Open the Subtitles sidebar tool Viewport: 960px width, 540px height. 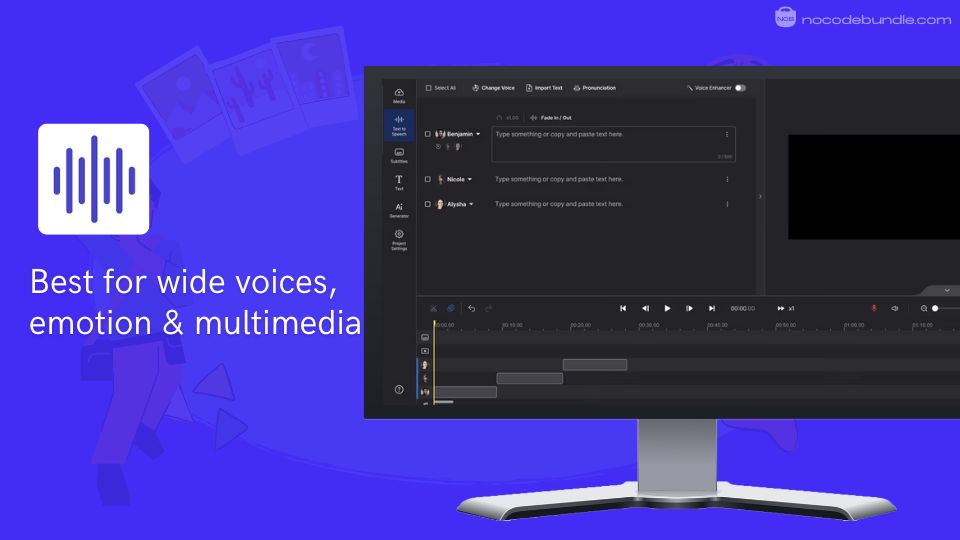(x=399, y=156)
